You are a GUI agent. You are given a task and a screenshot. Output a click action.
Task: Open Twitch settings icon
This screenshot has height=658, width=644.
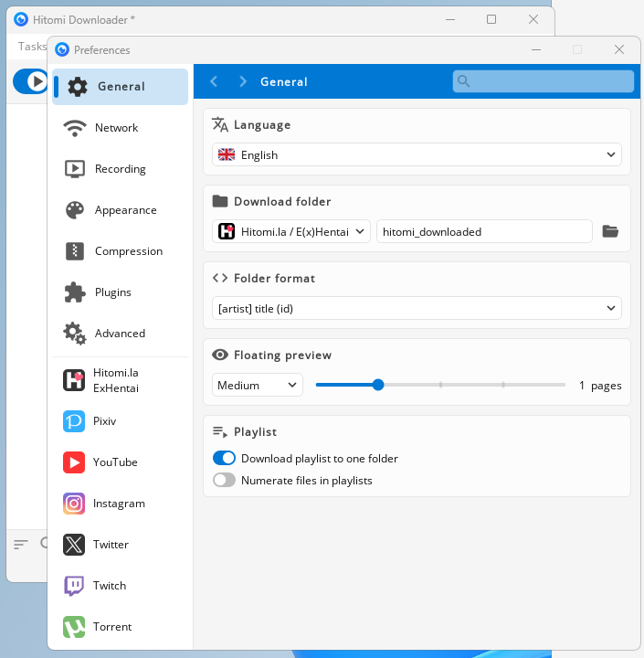click(x=74, y=586)
